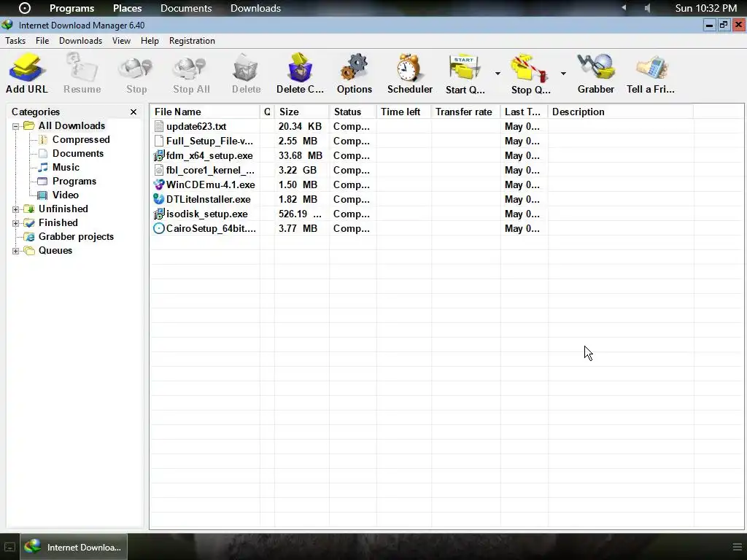Select fdm_x64_setup.exe download row
Viewport: 747px width, 560px height.
click(x=446, y=156)
